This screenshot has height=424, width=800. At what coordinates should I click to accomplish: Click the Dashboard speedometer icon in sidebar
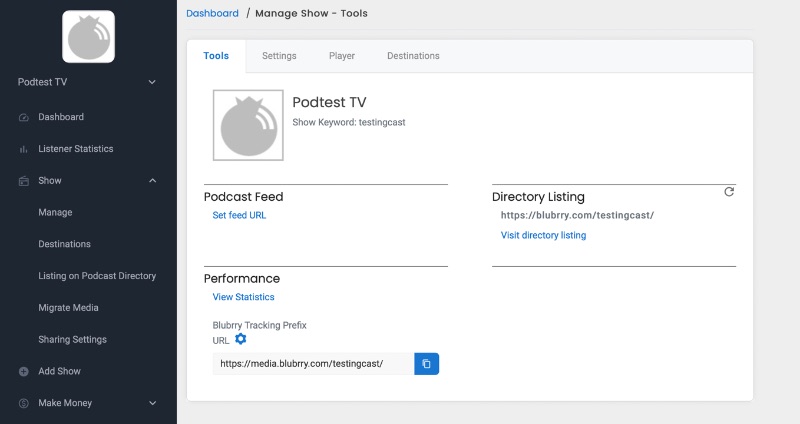[23, 117]
